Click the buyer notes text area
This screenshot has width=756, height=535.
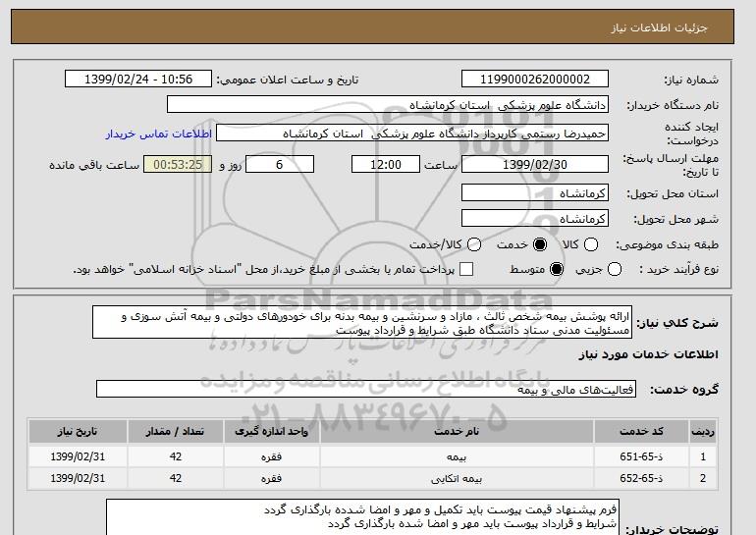pos(362,517)
